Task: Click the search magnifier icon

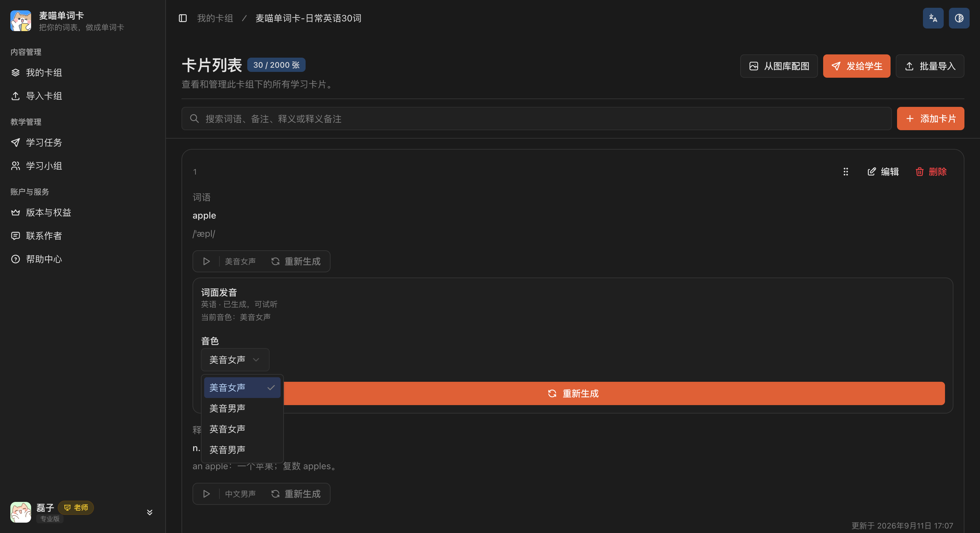Action: pyautogui.click(x=194, y=119)
